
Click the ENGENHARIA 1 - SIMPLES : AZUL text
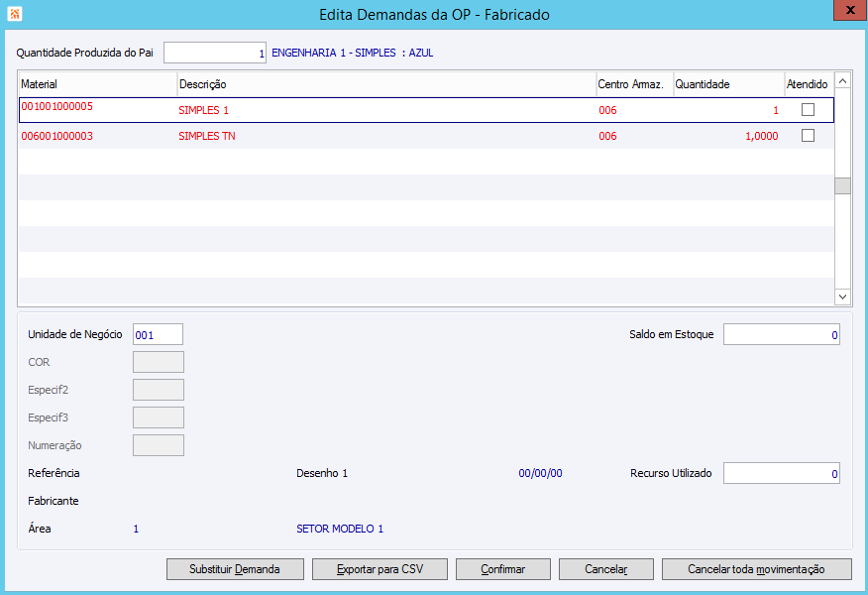coord(352,53)
